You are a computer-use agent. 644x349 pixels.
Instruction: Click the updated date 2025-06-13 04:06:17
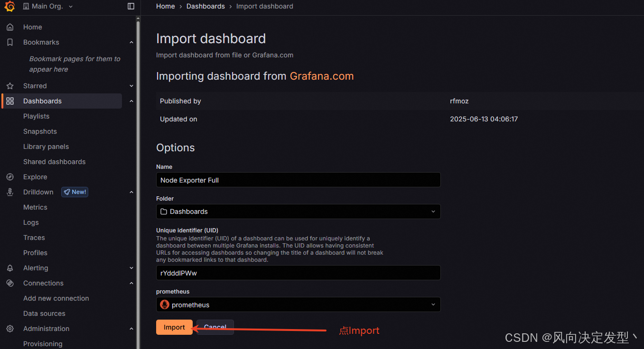click(484, 119)
